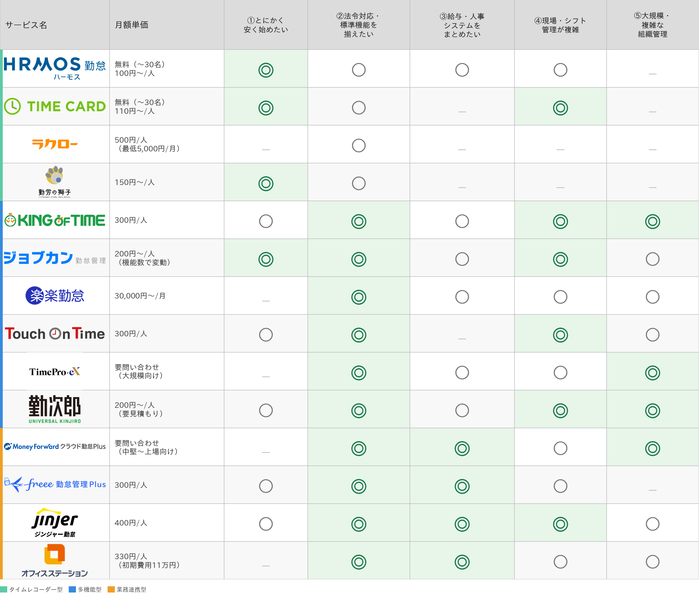This screenshot has height=594, width=700.
Task: Click price 無料（〜30名）100円〜/人
Action: click(141, 69)
